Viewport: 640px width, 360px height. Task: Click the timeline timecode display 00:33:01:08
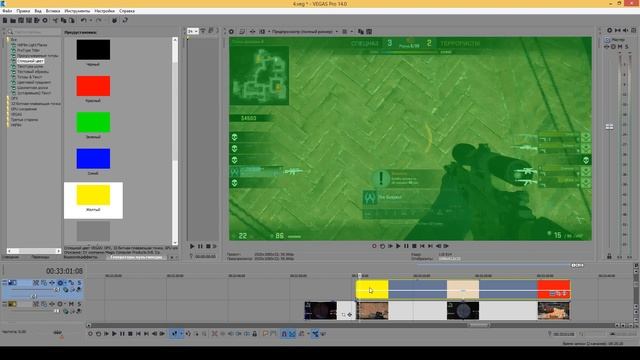[64, 271]
